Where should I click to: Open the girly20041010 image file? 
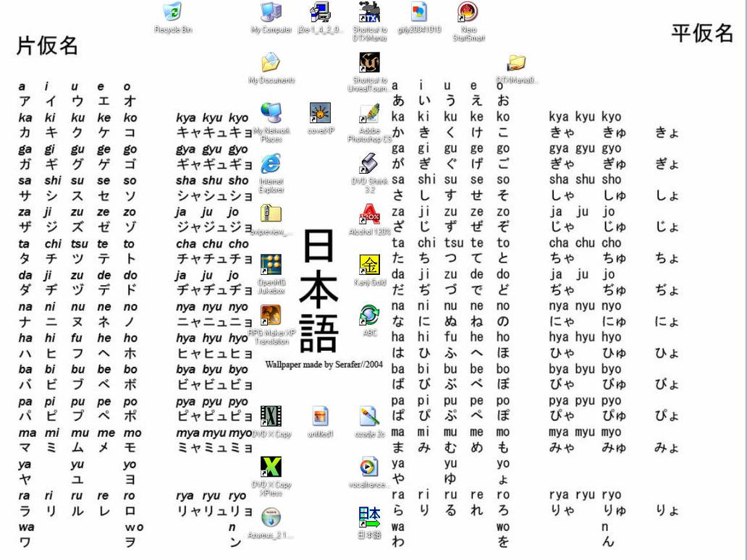pyautogui.click(x=418, y=13)
